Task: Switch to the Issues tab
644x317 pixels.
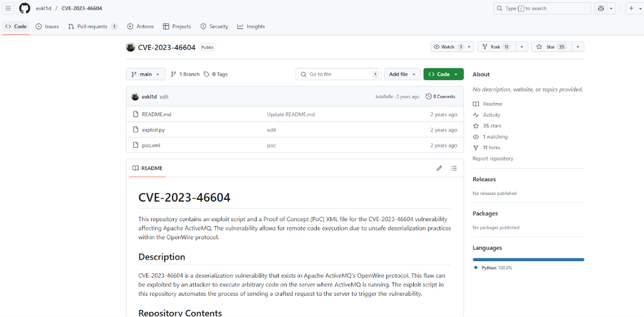Action: 47,26
